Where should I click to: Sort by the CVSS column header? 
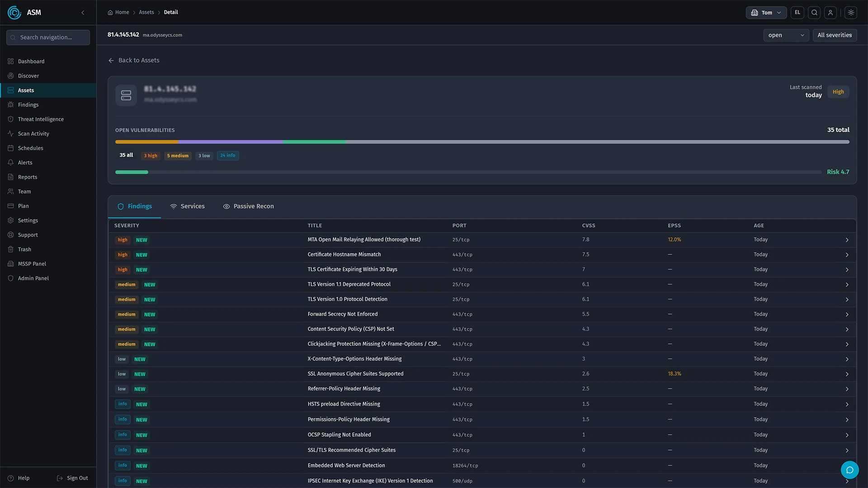pos(589,225)
